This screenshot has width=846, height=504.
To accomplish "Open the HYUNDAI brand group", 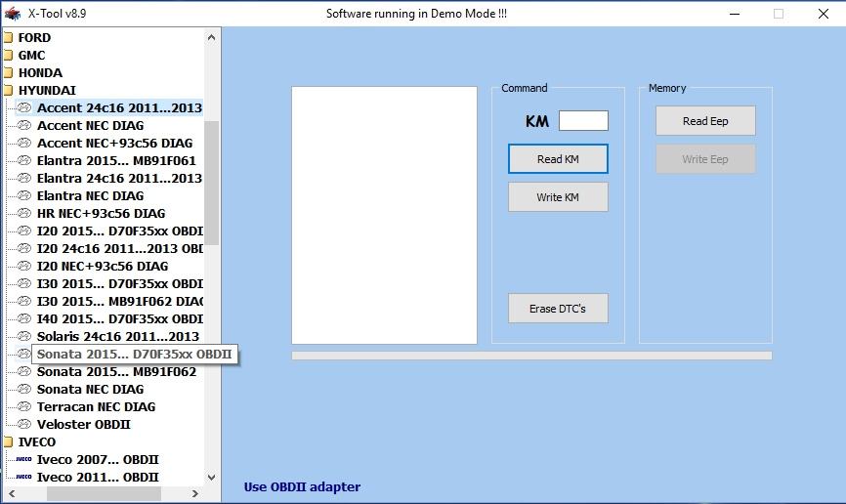I will click(47, 91).
